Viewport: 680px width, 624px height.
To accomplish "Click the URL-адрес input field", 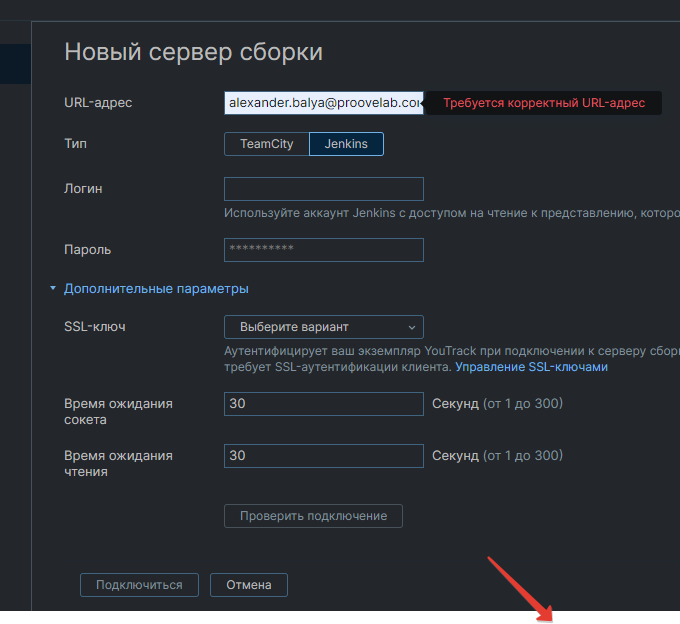I will click(323, 103).
